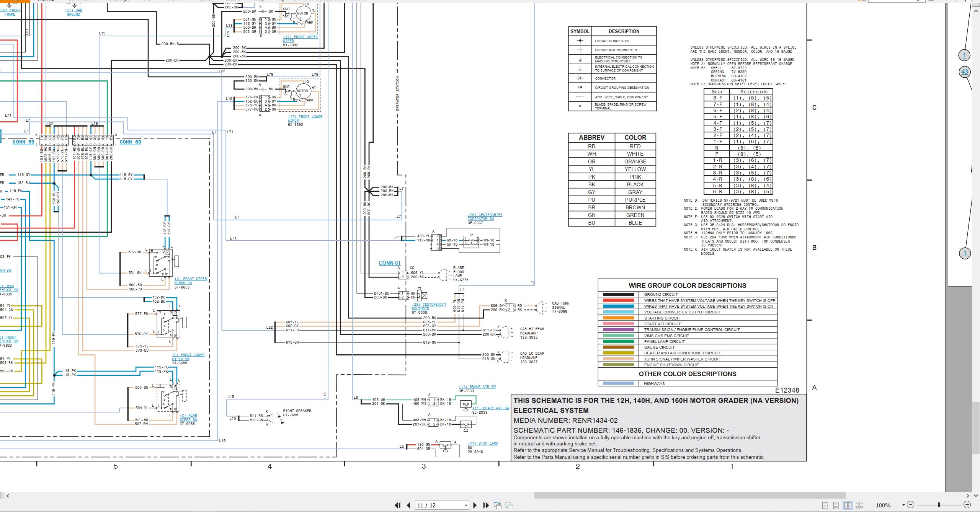Zoom in with the plus button

[967, 505]
